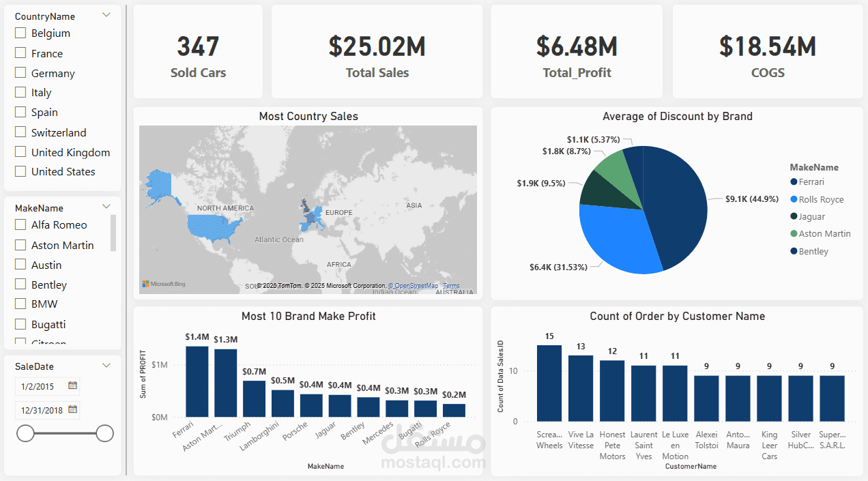868x481 pixels.
Task: Click the Ferrari profit bar $1.4M
Action: (x=197, y=381)
